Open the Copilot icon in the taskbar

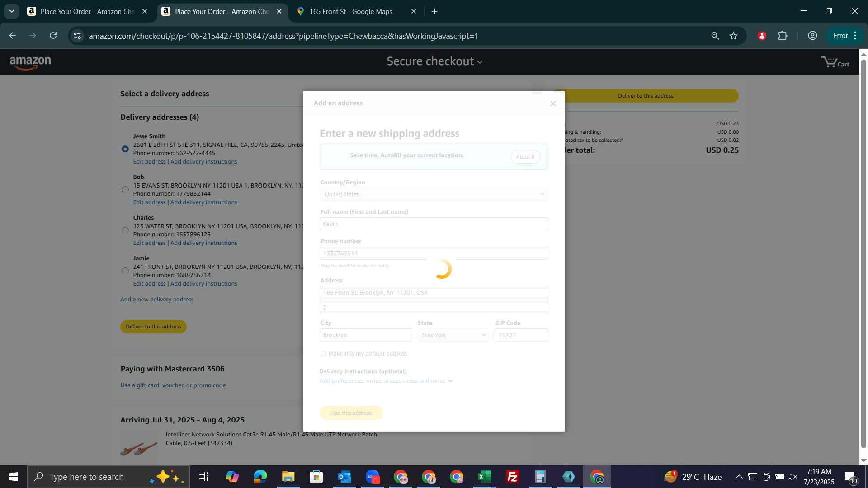pyautogui.click(x=232, y=477)
